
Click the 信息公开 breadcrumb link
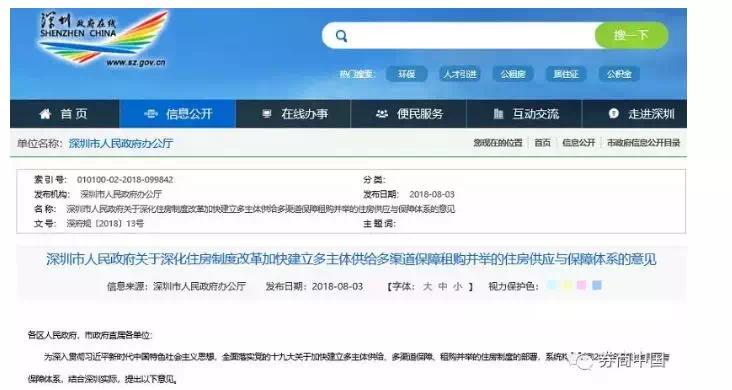(578, 143)
